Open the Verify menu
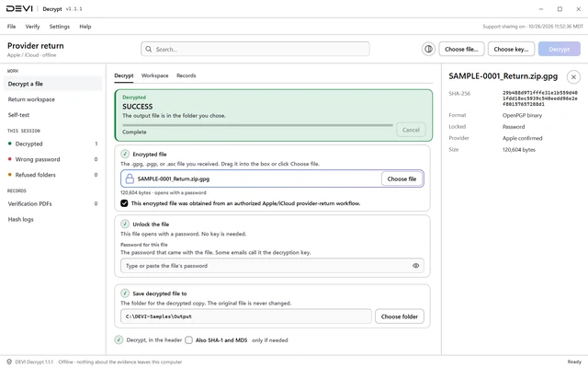 coord(33,27)
